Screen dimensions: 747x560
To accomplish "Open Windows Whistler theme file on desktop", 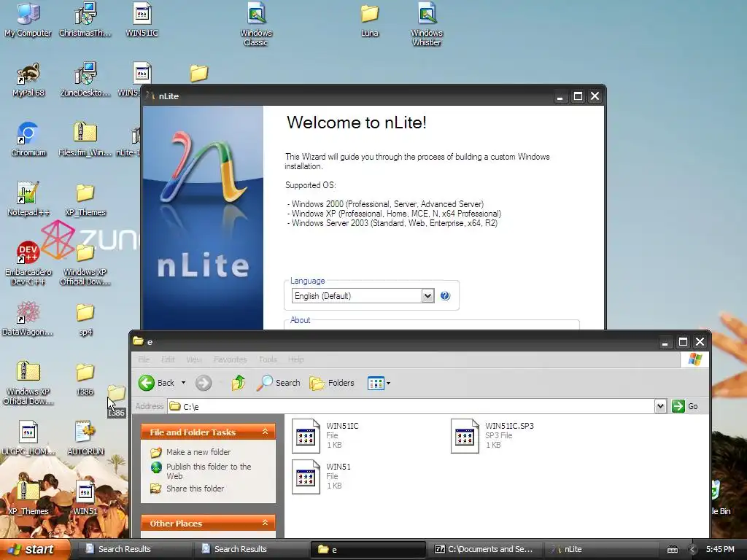I will coord(426,24).
